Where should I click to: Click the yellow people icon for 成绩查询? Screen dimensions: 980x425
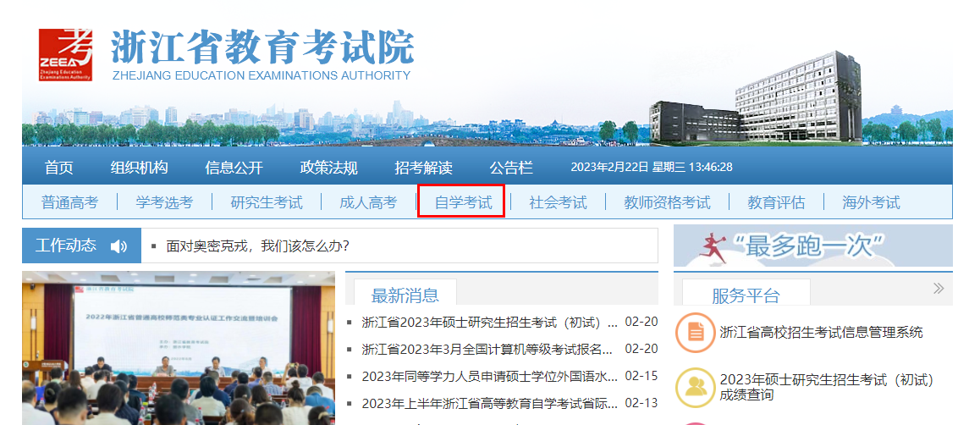695,387
